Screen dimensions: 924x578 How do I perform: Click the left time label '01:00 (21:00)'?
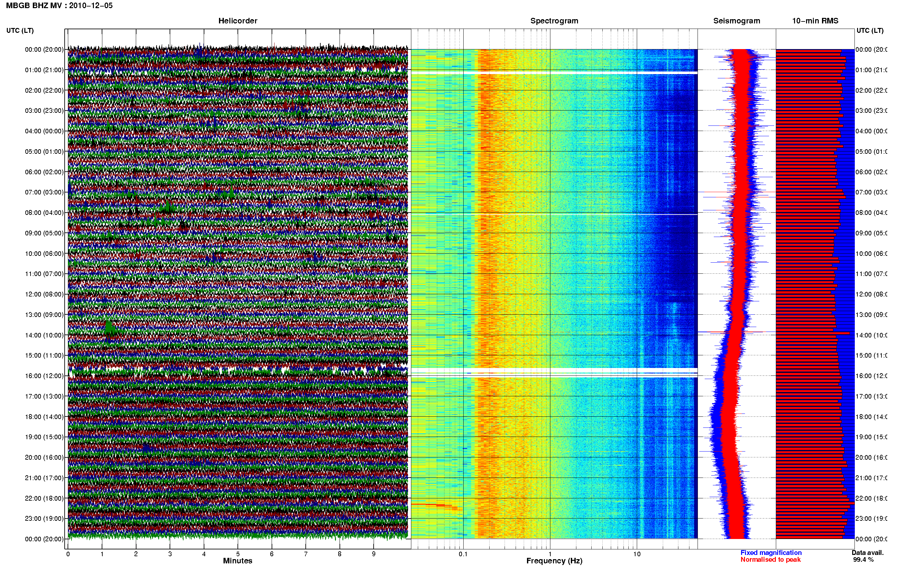pos(44,70)
